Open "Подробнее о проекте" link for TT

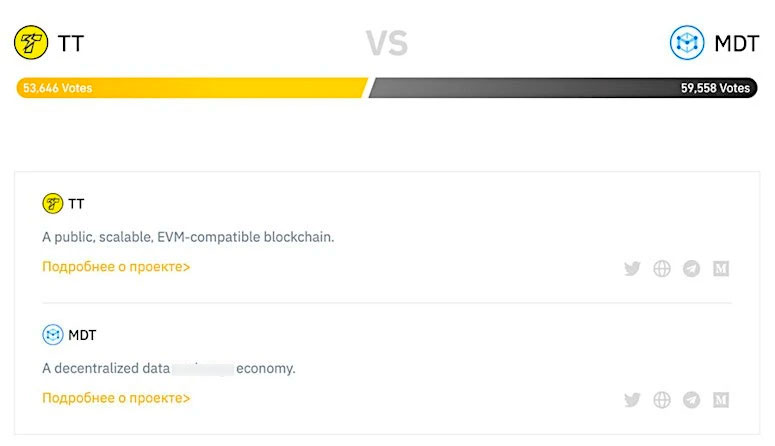(x=116, y=267)
